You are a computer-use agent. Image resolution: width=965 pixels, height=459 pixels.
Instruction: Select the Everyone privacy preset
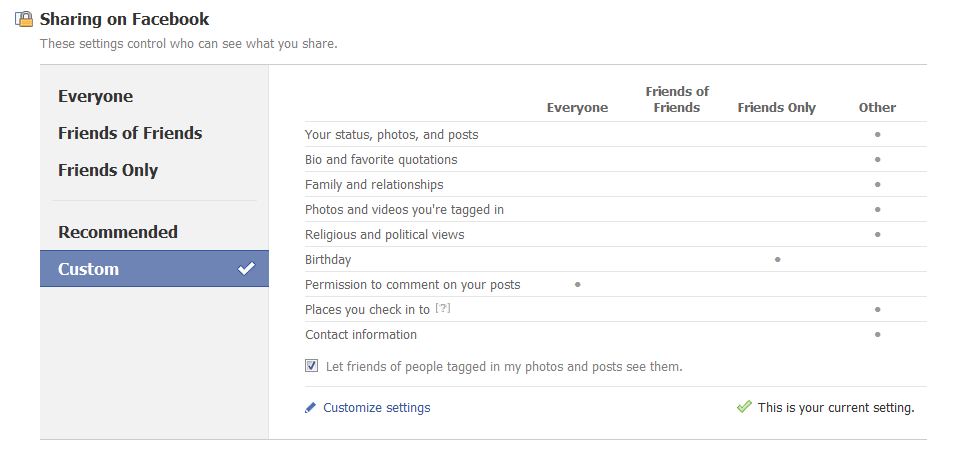[96, 96]
